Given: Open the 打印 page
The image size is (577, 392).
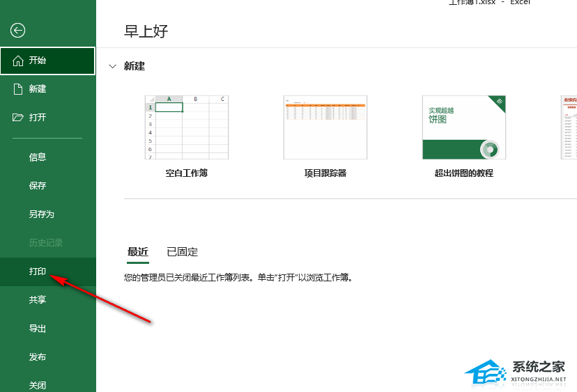Looking at the screenshot, I should pos(48,272).
